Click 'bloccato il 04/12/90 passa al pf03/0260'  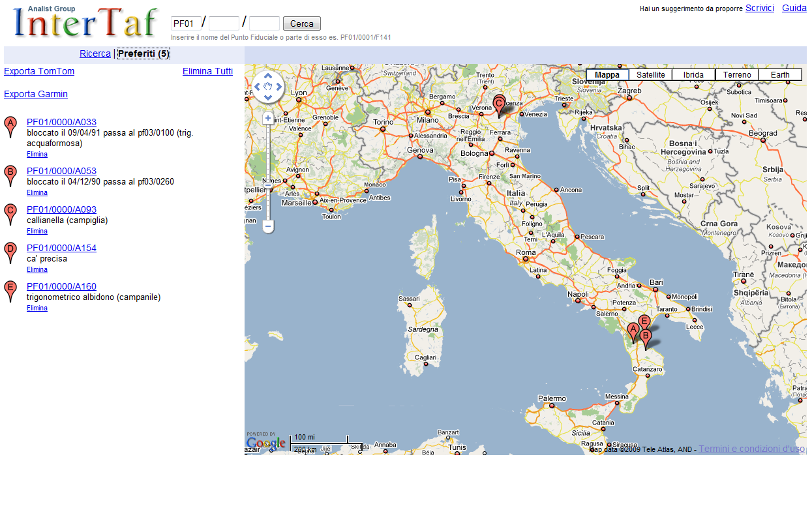click(100, 182)
